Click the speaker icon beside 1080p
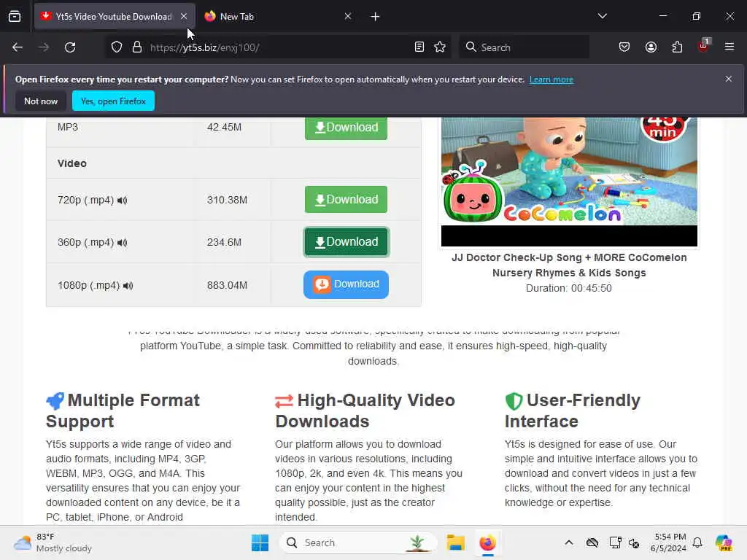 point(128,286)
